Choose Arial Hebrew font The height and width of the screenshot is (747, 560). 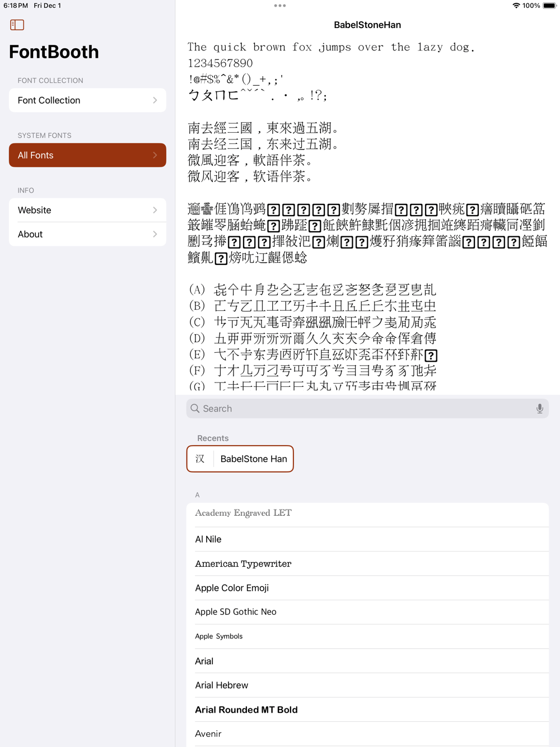coord(367,685)
